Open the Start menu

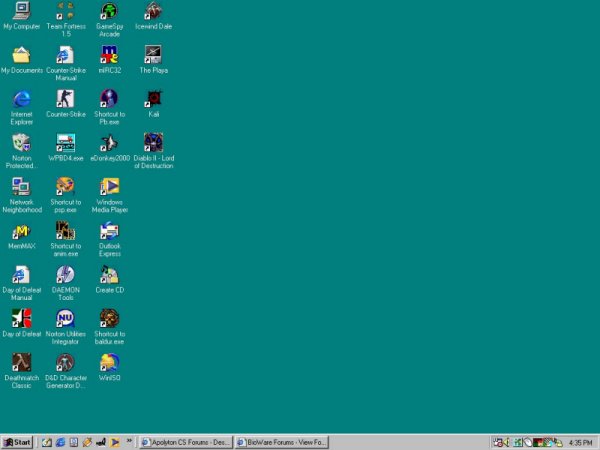pos(17,442)
